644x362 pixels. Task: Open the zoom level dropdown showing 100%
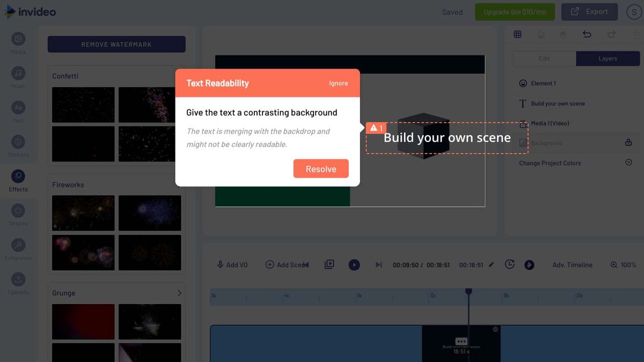point(623,264)
